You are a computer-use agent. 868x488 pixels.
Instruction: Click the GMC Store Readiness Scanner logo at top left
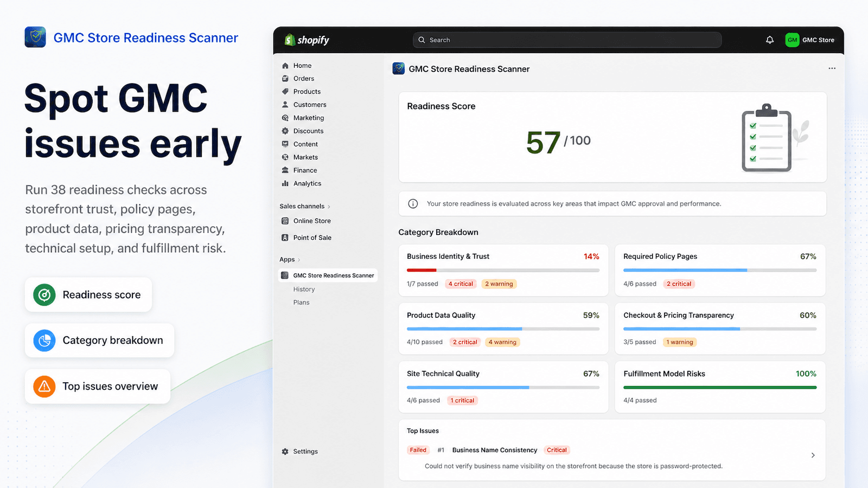pos(35,37)
